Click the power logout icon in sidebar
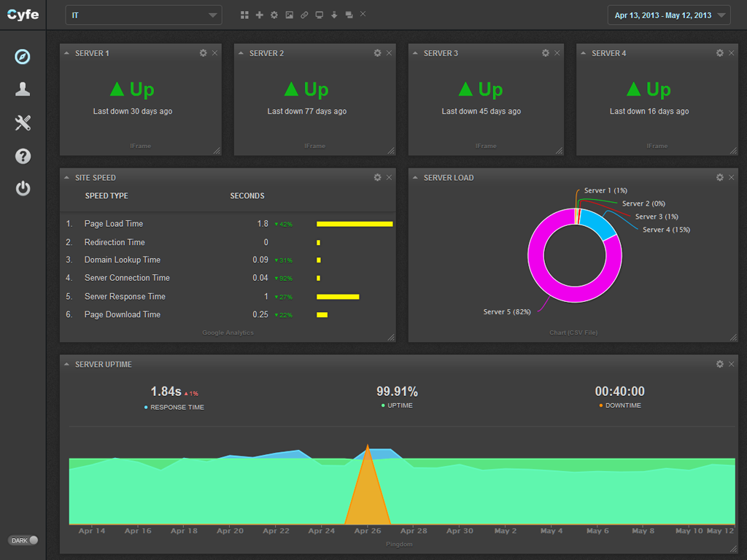 (x=23, y=189)
